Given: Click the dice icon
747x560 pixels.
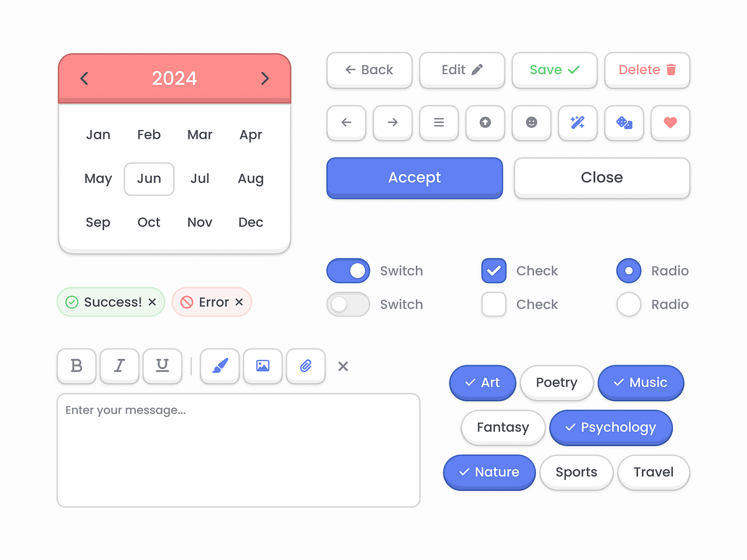Looking at the screenshot, I should coord(624,123).
